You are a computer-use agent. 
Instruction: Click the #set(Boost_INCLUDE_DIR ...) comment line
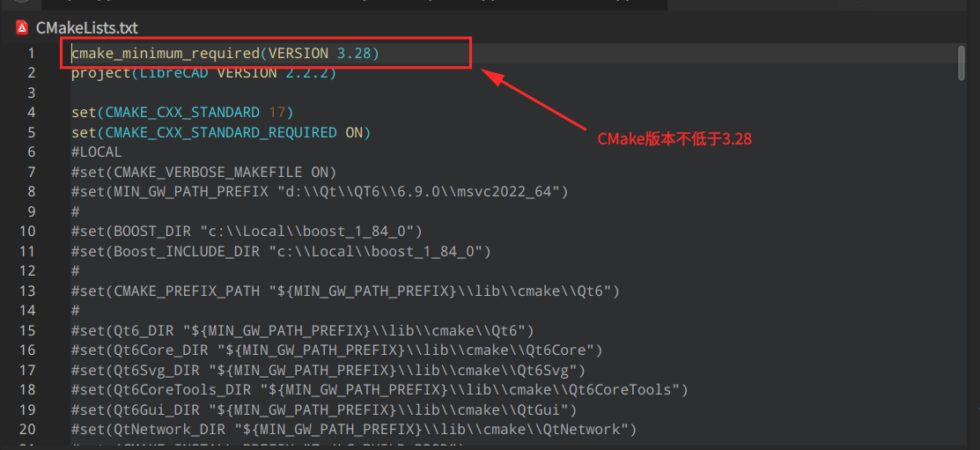(x=281, y=251)
